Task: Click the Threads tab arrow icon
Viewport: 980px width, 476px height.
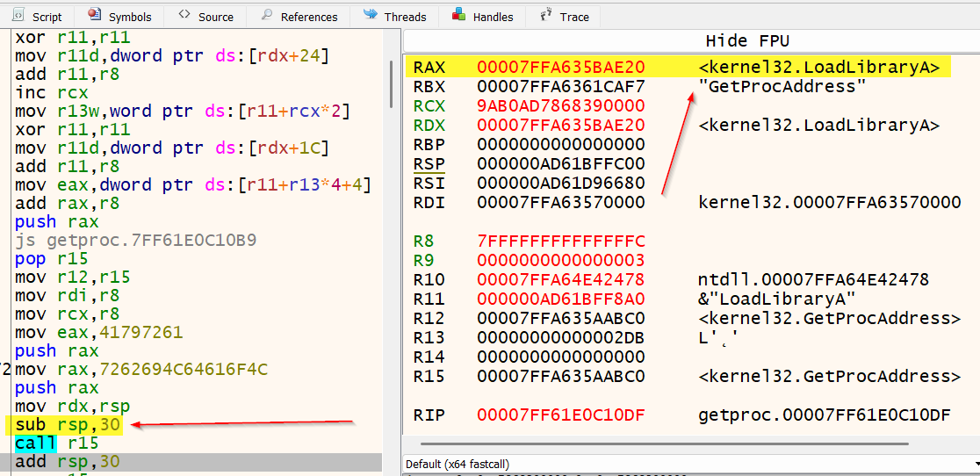Action: (371, 15)
